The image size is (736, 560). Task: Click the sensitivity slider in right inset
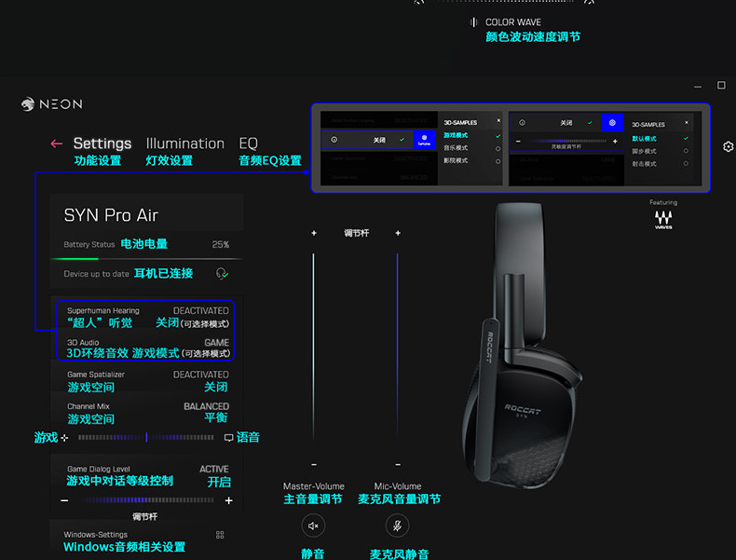point(567,141)
